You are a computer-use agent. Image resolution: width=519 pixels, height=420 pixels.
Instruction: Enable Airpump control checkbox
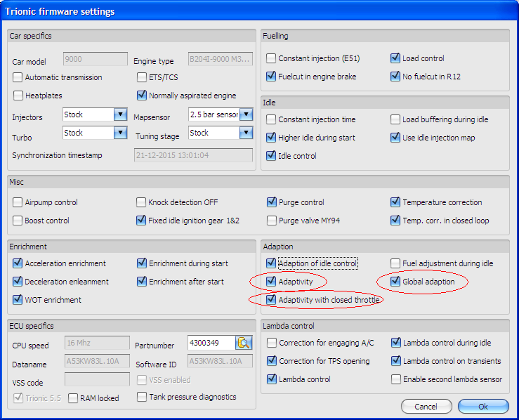pyautogui.click(x=18, y=202)
